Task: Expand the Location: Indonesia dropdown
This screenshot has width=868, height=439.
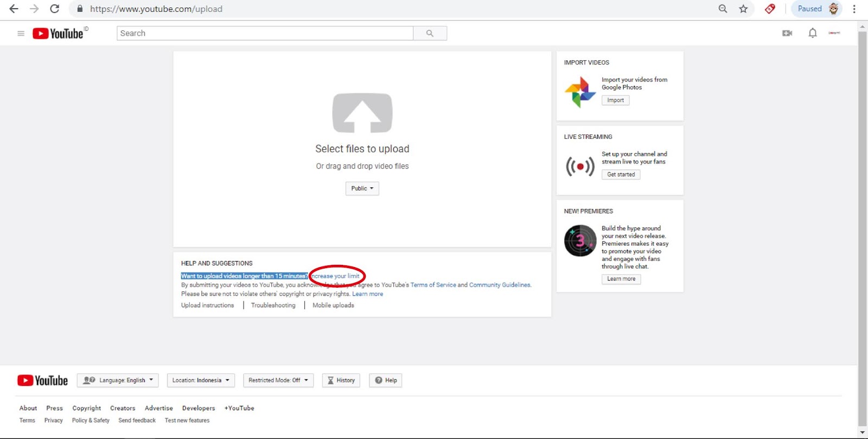Action: click(x=201, y=380)
